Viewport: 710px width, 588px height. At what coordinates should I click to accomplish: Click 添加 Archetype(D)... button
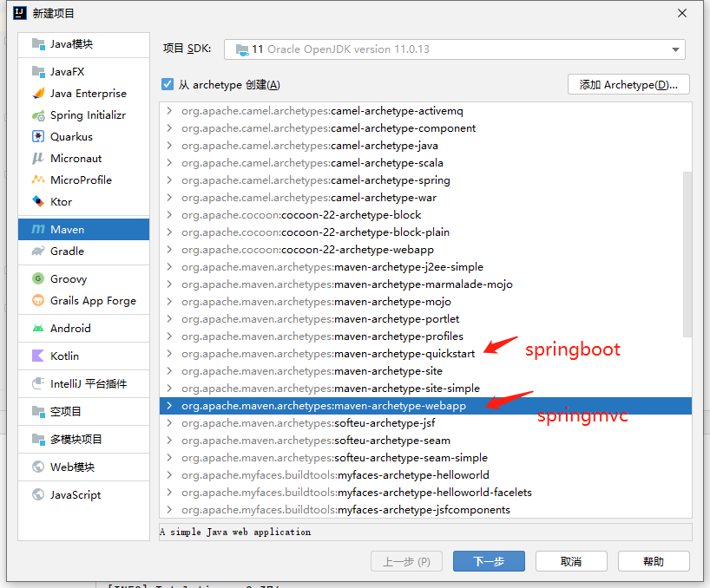tap(628, 85)
